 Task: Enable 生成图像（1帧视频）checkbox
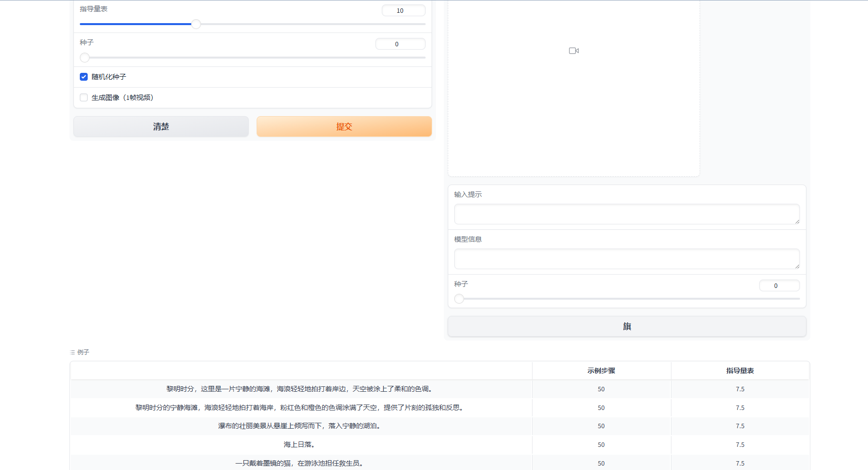point(84,97)
